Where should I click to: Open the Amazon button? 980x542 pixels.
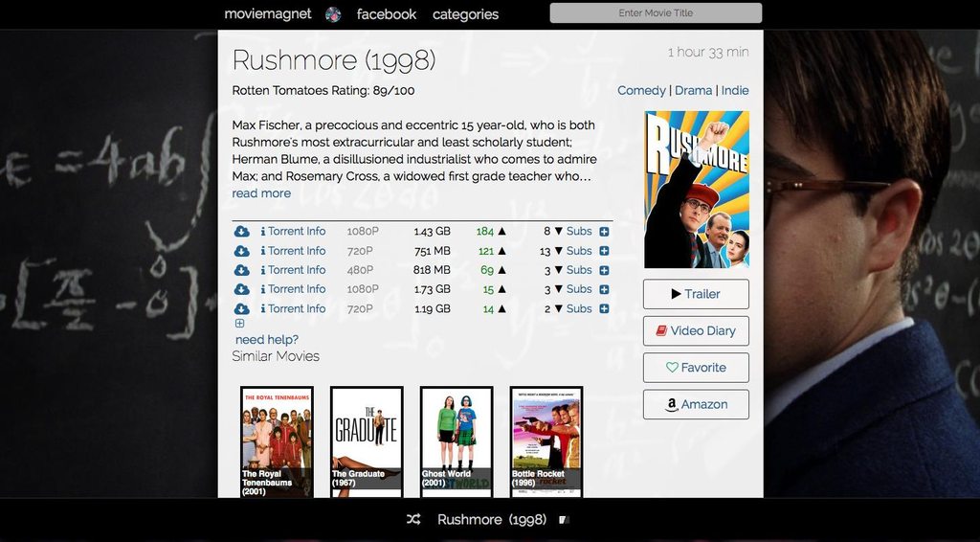pos(696,404)
